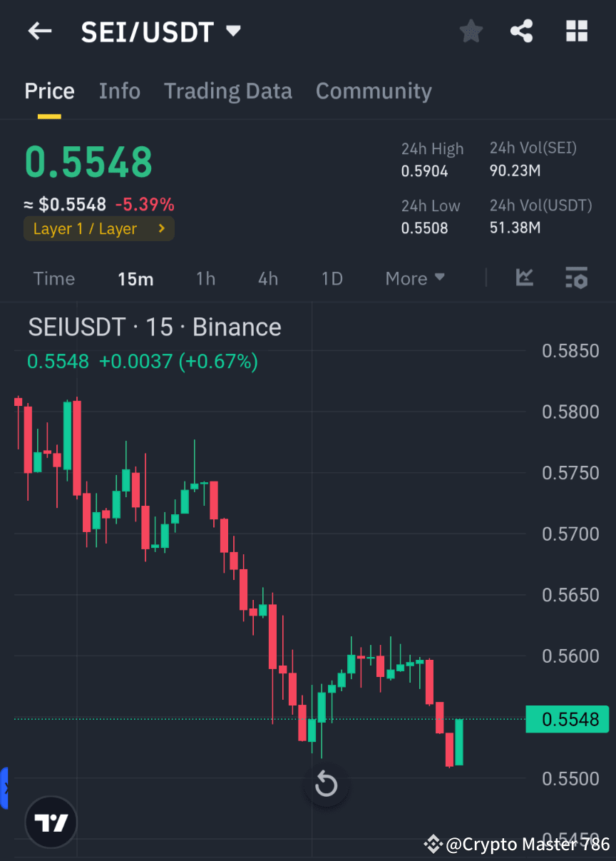Image resolution: width=616 pixels, height=861 pixels.
Task: Switch to the Time view mode
Action: click(x=54, y=278)
